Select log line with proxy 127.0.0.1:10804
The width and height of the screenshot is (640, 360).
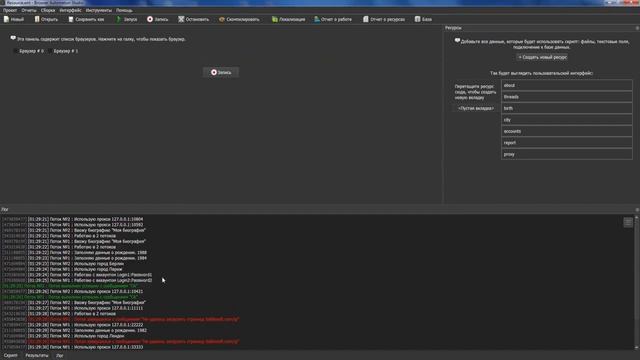click(x=73, y=219)
